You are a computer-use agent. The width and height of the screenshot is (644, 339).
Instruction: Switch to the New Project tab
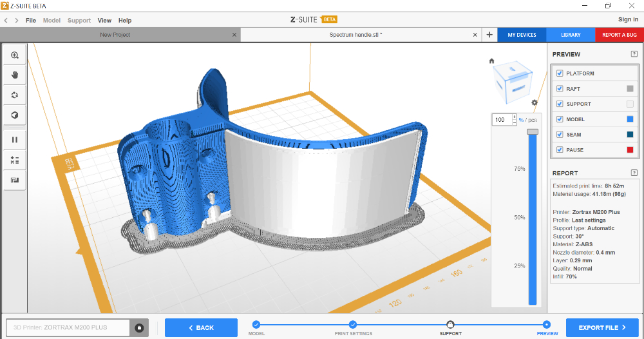point(115,35)
